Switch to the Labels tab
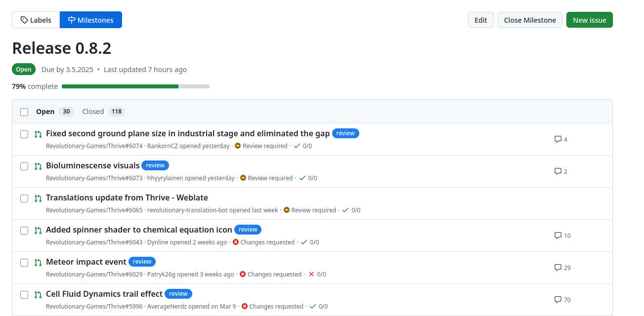644x316 pixels. point(36,20)
